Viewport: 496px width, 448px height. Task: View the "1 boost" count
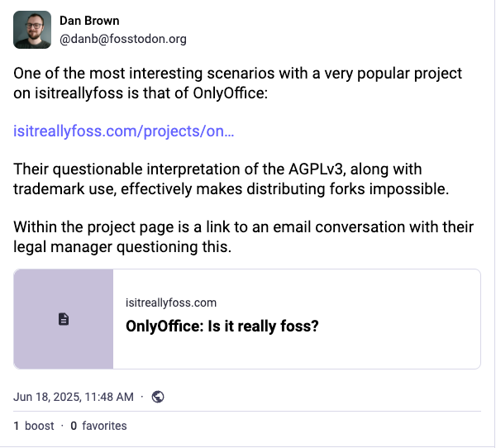(x=34, y=426)
